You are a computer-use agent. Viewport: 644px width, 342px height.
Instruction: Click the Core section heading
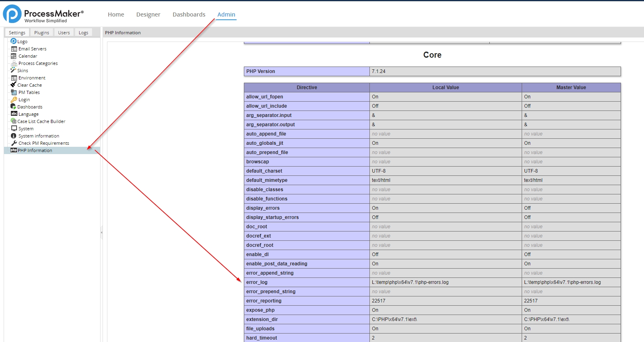tap(432, 55)
